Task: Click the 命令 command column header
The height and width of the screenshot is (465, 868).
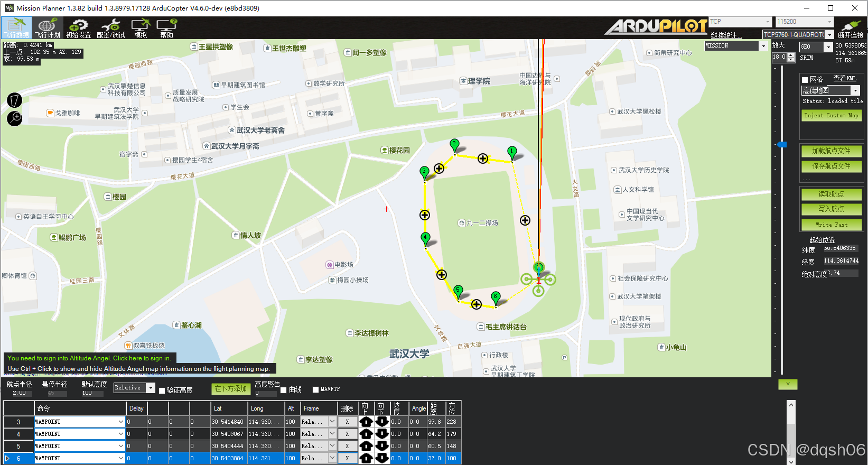Action: [80, 408]
